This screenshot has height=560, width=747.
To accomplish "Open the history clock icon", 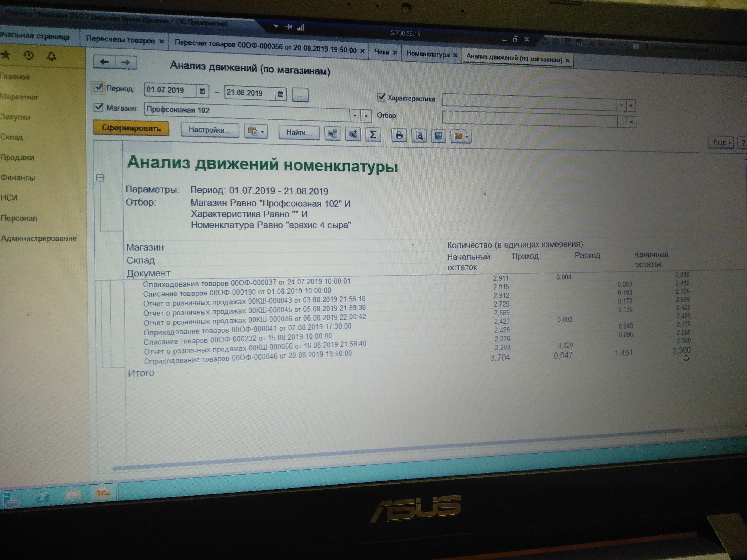I will pyautogui.click(x=29, y=55).
